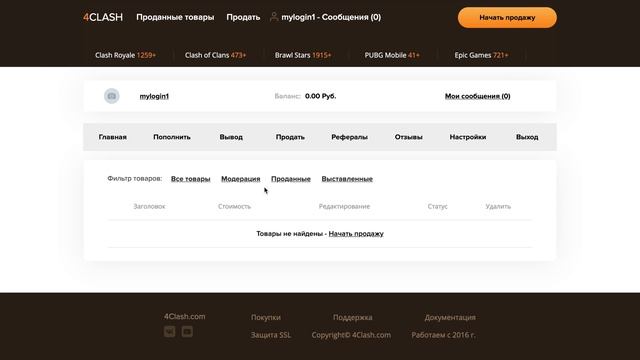This screenshot has width=640, height=360.
Task: Click Начать продажу link in empty table
Action: (356, 234)
